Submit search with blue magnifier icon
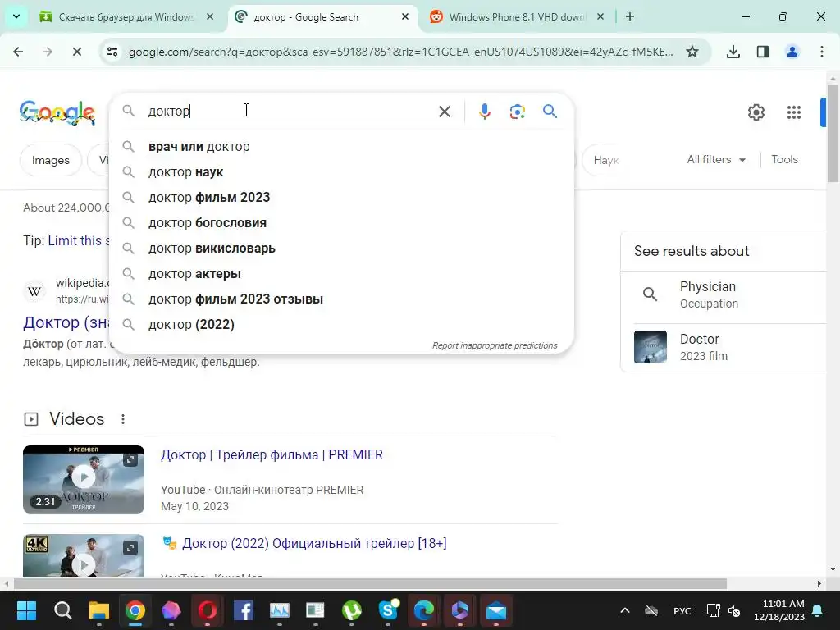The height and width of the screenshot is (630, 840). coord(550,112)
